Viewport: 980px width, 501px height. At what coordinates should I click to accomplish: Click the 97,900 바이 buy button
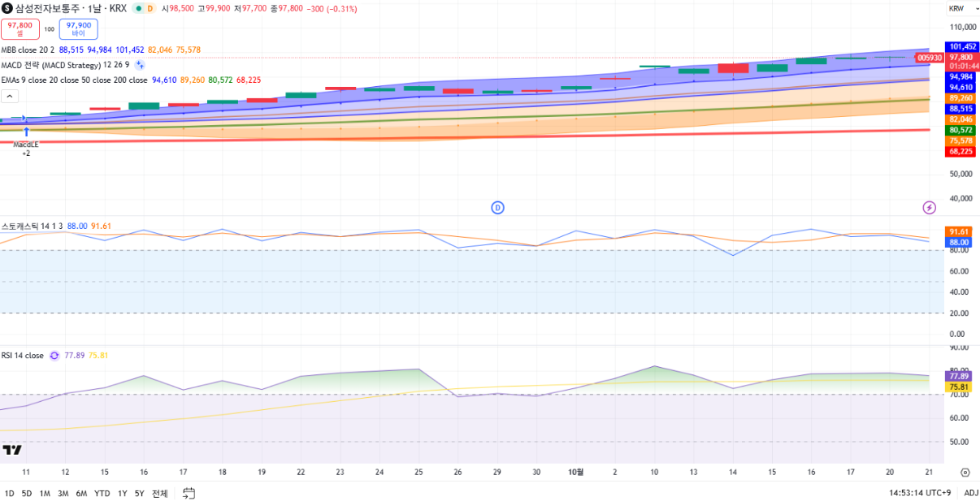tap(78, 29)
